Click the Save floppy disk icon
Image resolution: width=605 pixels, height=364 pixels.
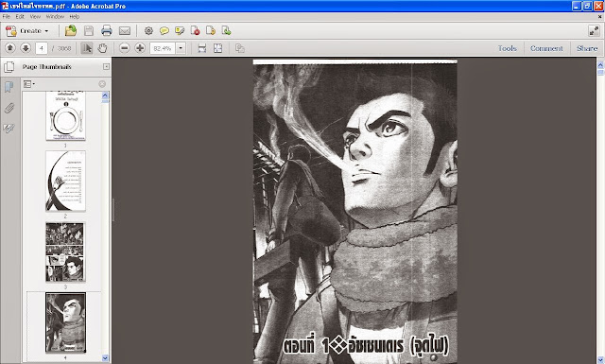[89, 31]
